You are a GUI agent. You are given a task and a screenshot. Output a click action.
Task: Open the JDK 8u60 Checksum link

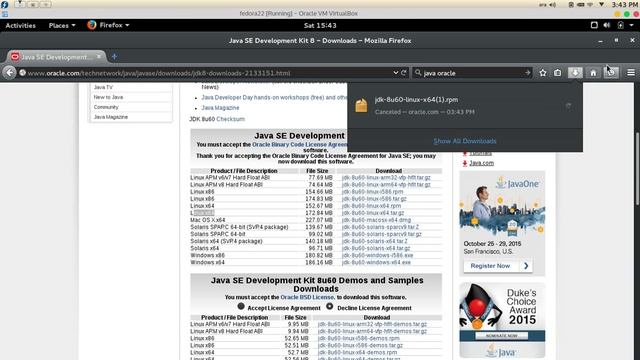pos(230,119)
